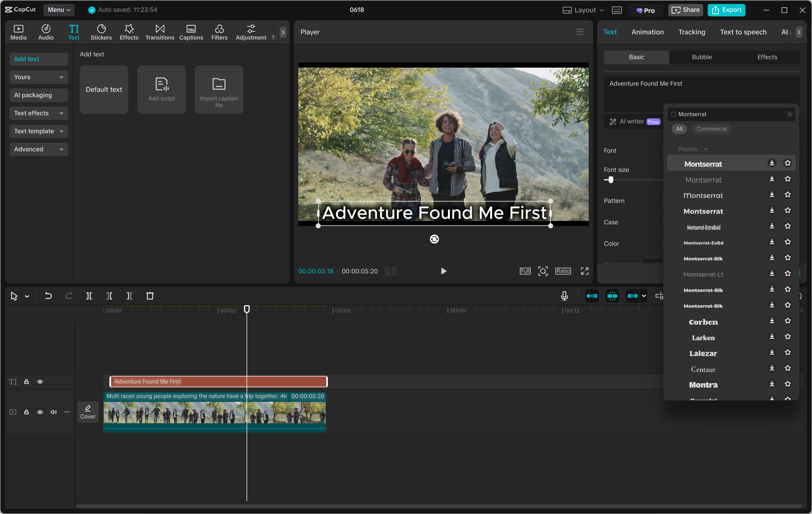Download the Corben font
The height and width of the screenshot is (514, 812).
click(x=771, y=321)
